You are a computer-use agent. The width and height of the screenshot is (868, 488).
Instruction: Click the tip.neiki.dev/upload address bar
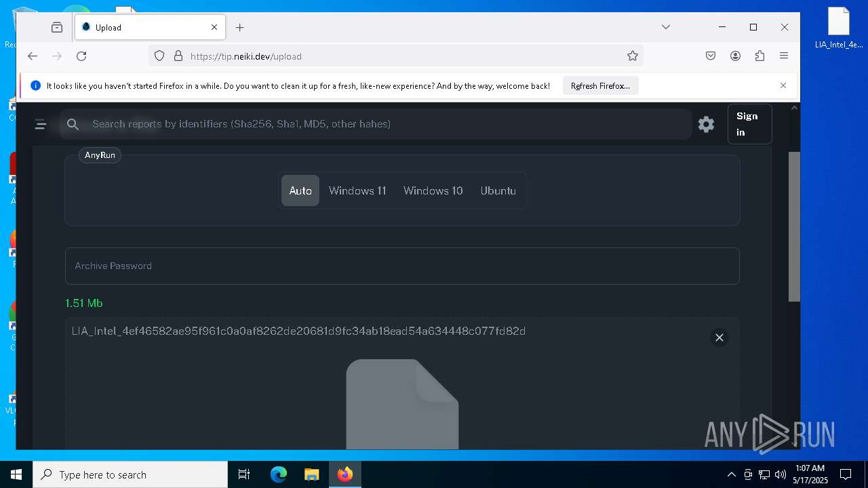[x=396, y=56]
